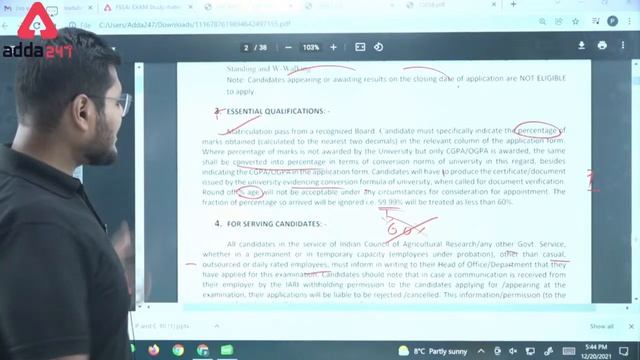The width and height of the screenshot is (640, 360).
Task: Click the muted volume icon in tray
Action: pos(513,351)
